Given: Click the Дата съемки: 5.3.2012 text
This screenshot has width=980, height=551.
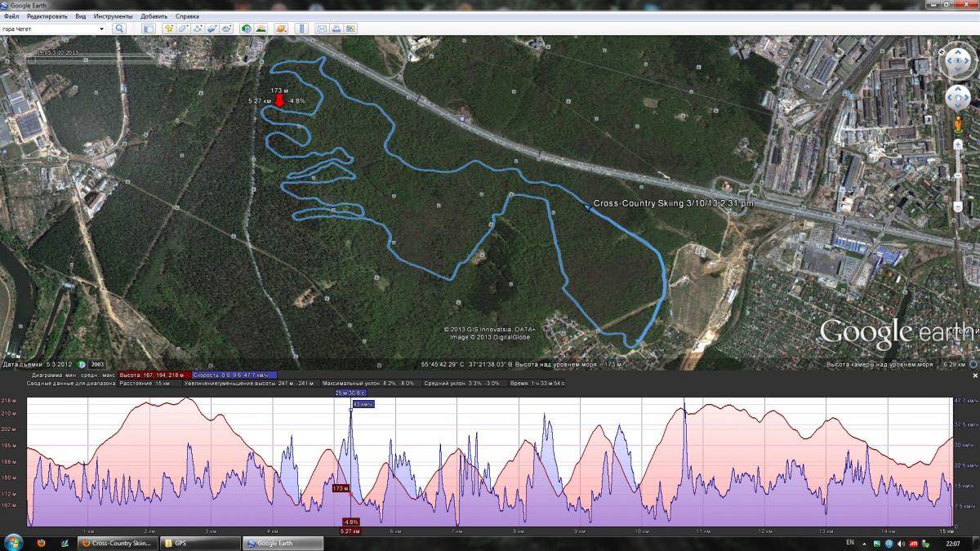Looking at the screenshot, I should tap(38, 364).
